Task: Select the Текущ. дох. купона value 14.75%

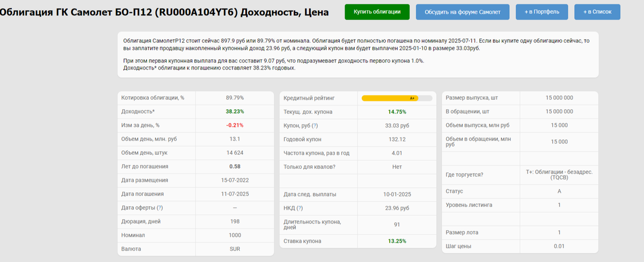Action: pos(397,112)
